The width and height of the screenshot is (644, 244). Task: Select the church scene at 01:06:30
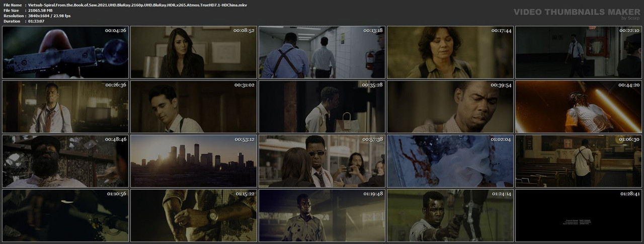(x=579, y=161)
